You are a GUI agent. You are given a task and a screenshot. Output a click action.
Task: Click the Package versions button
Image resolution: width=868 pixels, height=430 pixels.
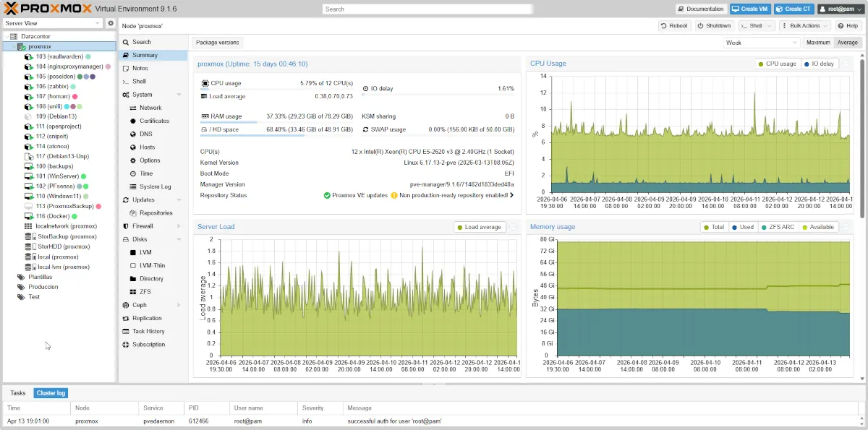[217, 43]
